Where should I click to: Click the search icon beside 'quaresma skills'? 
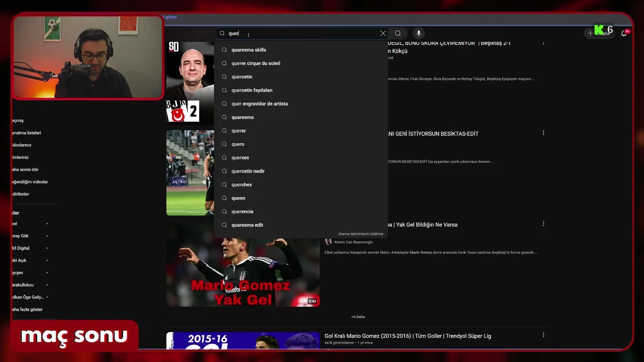point(224,50)
